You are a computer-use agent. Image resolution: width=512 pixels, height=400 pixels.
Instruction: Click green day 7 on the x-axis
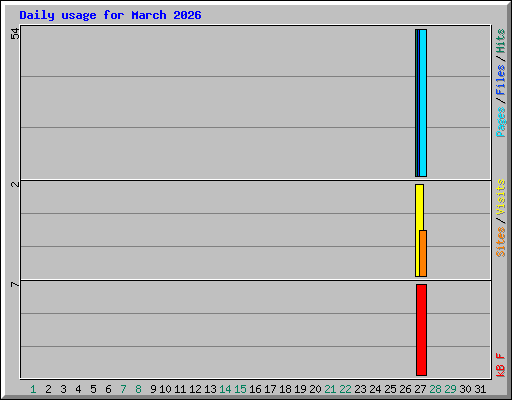[x=123, y=389]
